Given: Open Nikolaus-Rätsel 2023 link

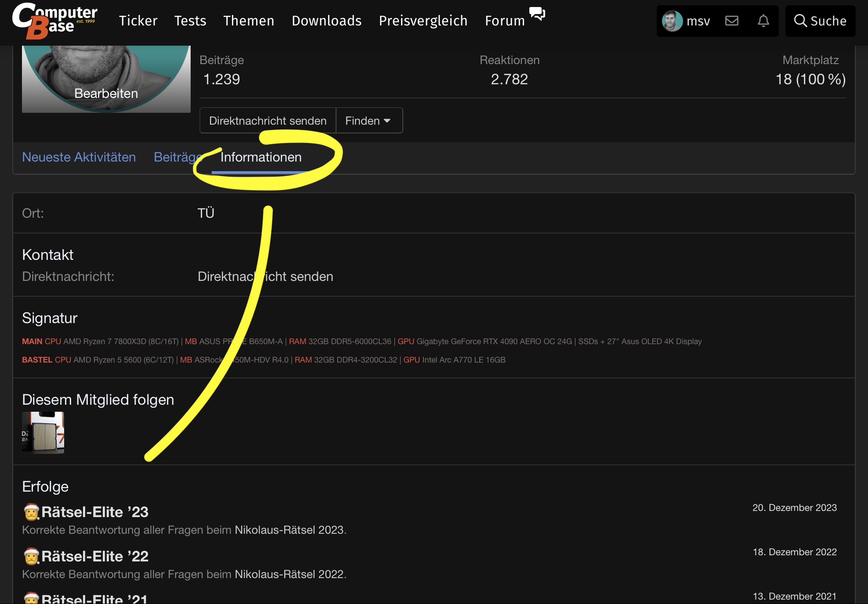Looking at the screenshot, I should coord(289,530).
